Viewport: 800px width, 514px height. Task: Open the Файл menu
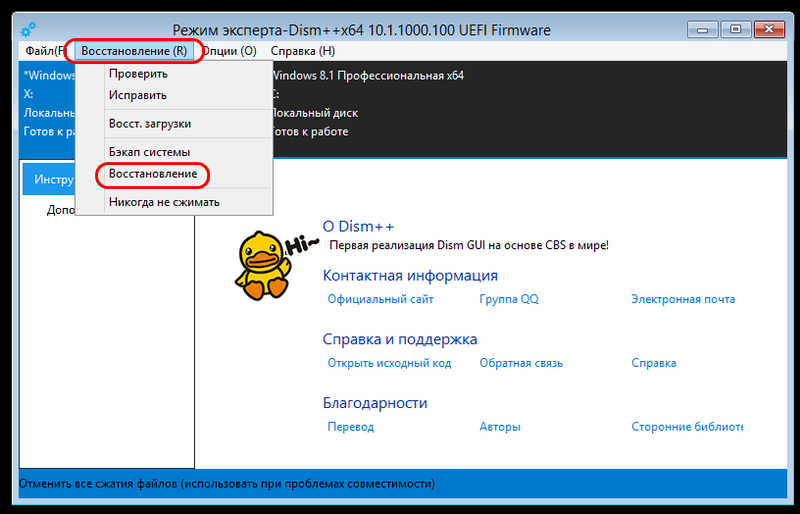(45, 51)
